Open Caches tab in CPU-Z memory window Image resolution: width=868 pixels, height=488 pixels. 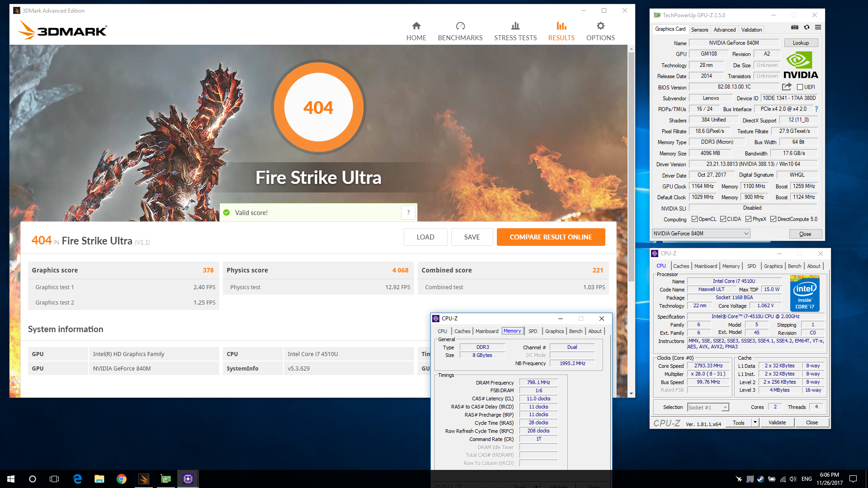[x=462, y=331]
